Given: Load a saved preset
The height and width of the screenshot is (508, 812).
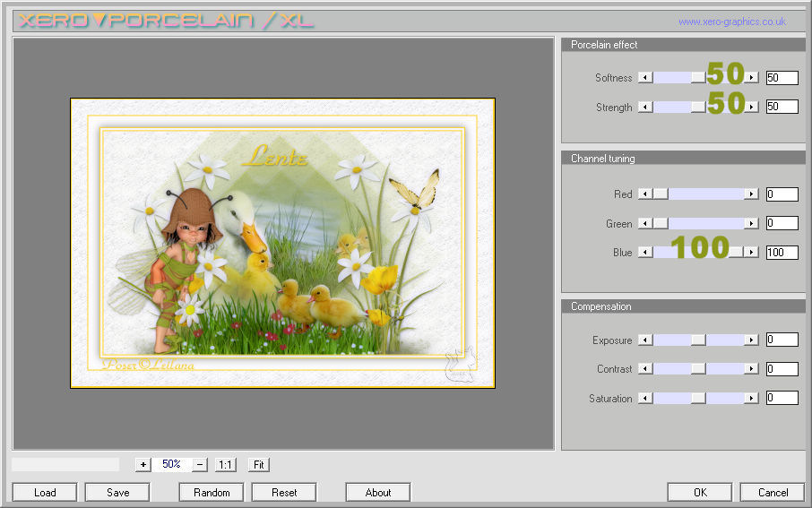Looking at the screenshot, I should pyautogui.click(x=45, y=493).
